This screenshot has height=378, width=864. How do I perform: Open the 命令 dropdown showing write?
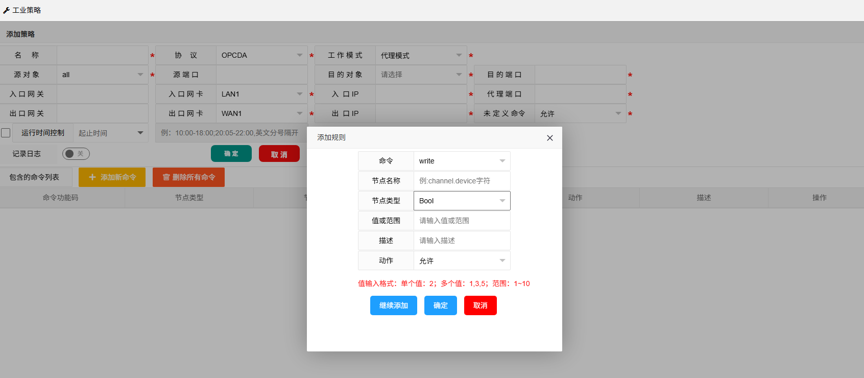coord(462,161)
